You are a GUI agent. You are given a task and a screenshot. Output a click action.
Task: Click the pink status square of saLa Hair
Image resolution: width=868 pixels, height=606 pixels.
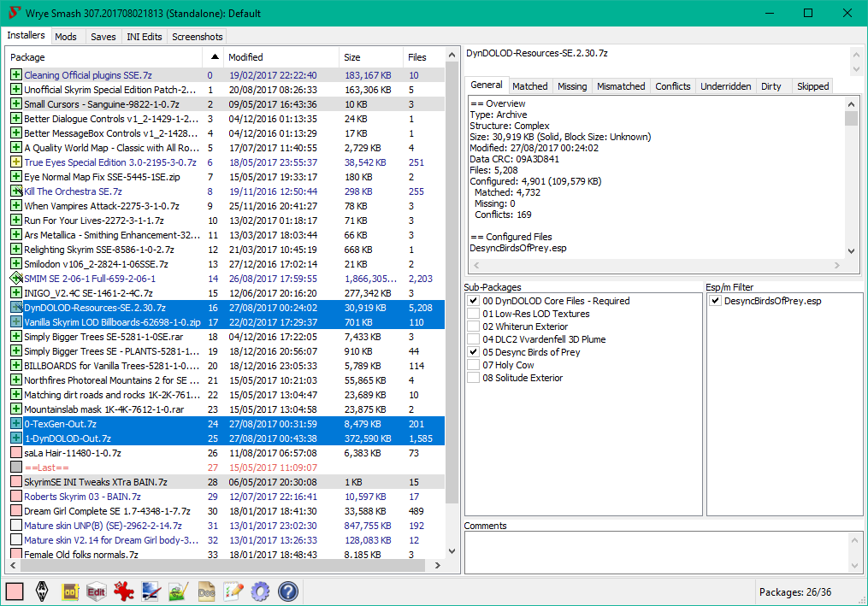(x=16, y=453)
